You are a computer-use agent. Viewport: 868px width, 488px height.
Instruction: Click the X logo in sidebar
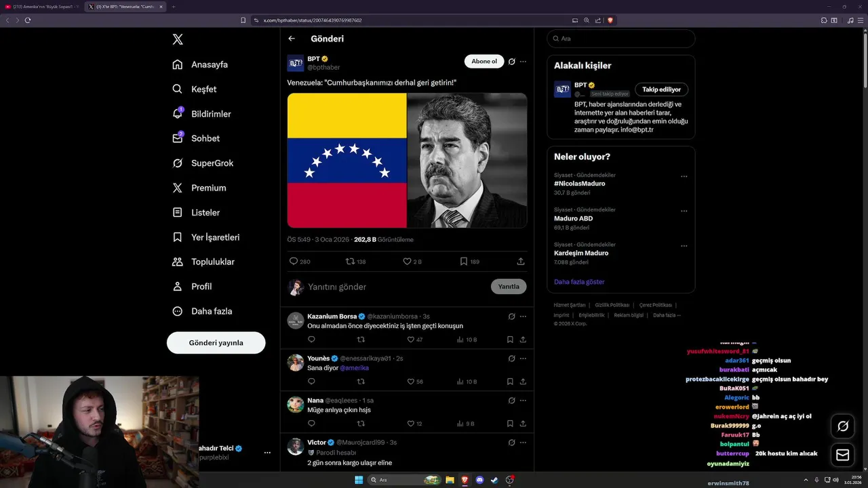178,39
